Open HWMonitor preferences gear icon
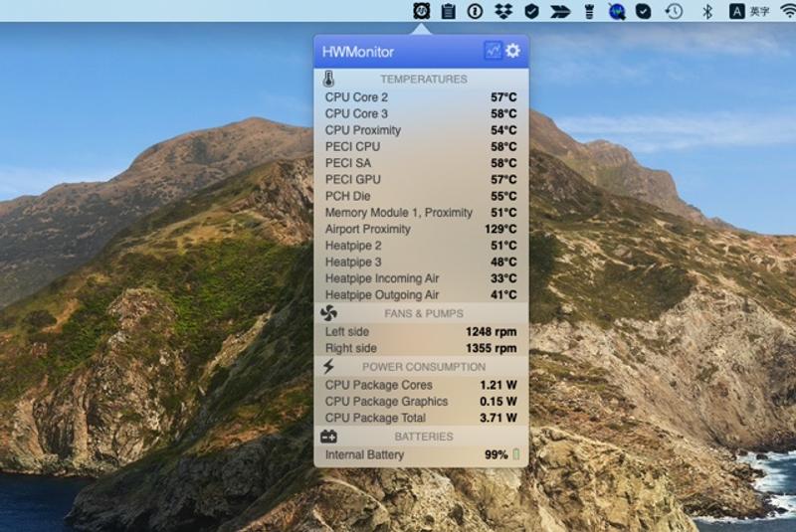796x532 pixels. tap(513, 51)
